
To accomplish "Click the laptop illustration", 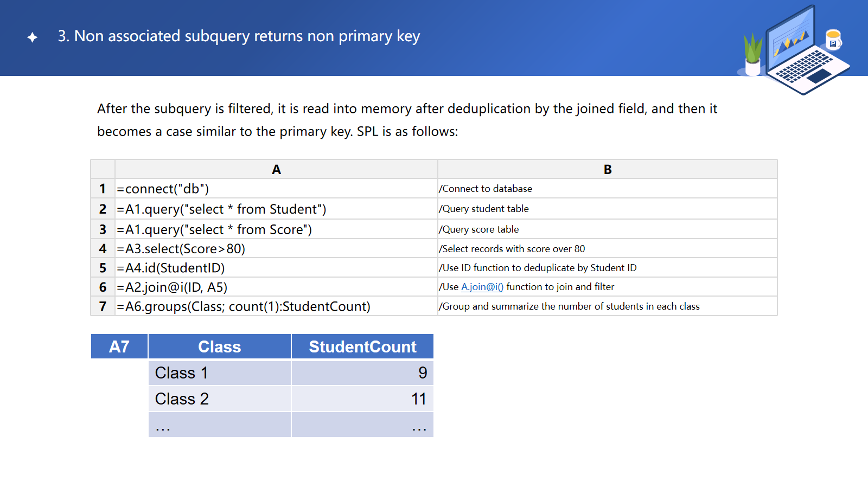I will tap(803, 52).
